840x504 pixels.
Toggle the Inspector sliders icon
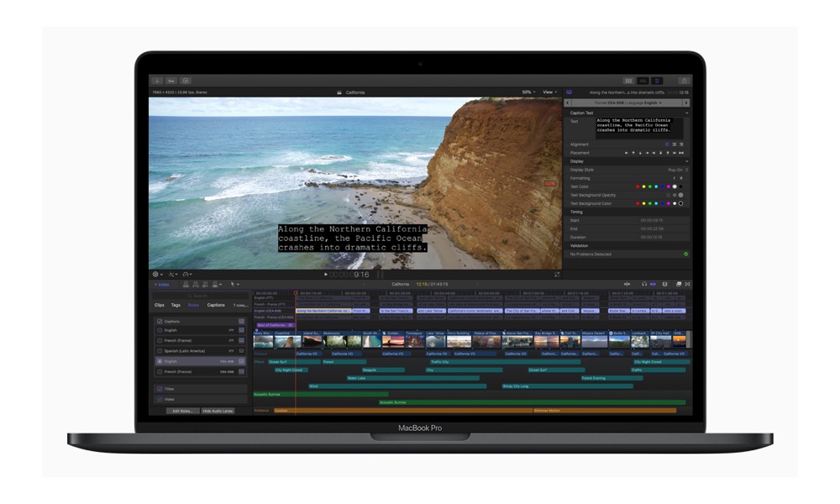coord(657,81)
